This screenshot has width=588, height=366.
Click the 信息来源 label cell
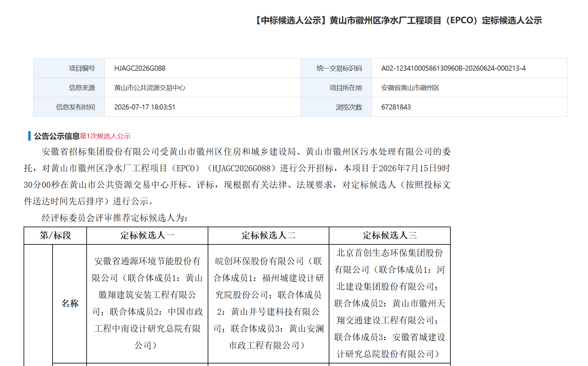[x=69, y=88]
